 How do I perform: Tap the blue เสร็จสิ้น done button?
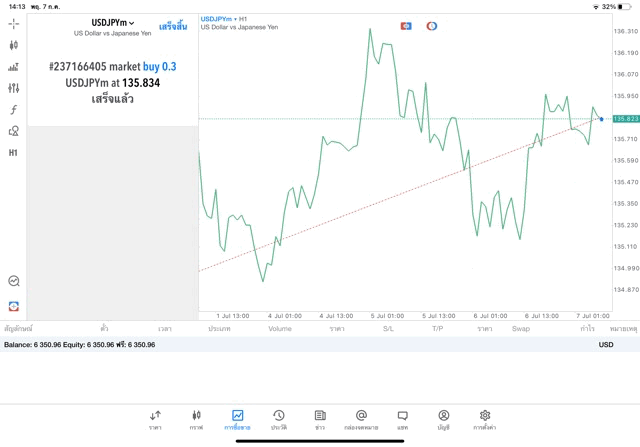coord(173,26)
